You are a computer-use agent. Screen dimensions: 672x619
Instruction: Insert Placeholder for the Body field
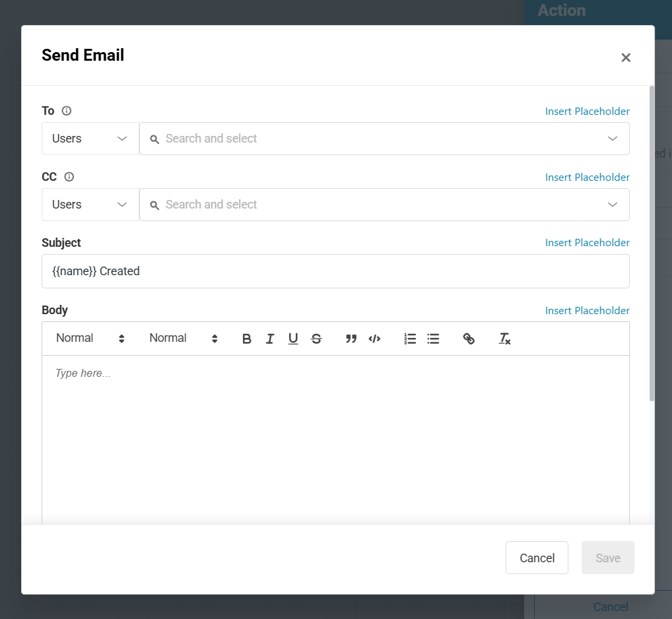(587, 311)
